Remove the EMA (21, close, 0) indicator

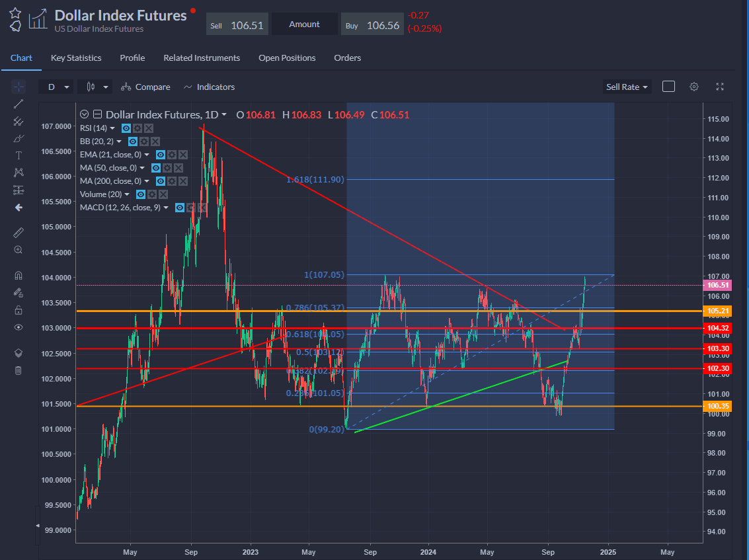(183, 155)
